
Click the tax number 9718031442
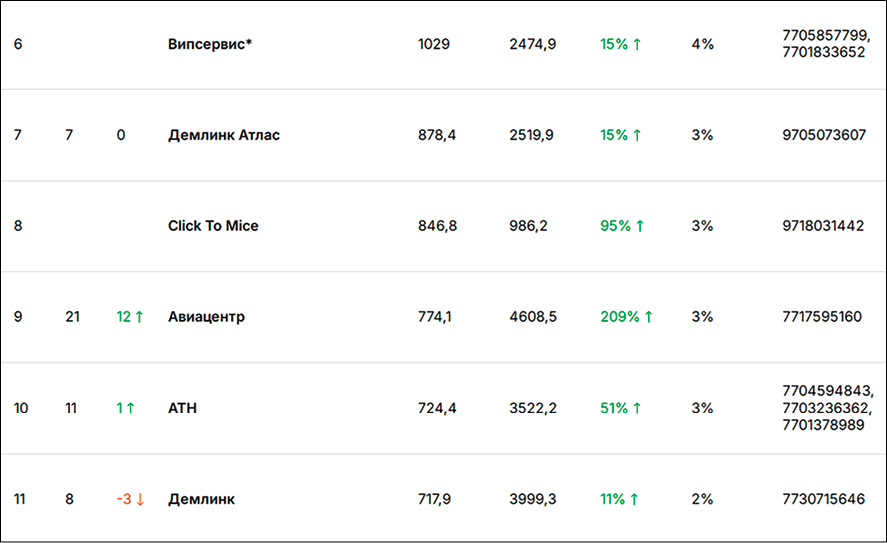(x=823, y=226)
